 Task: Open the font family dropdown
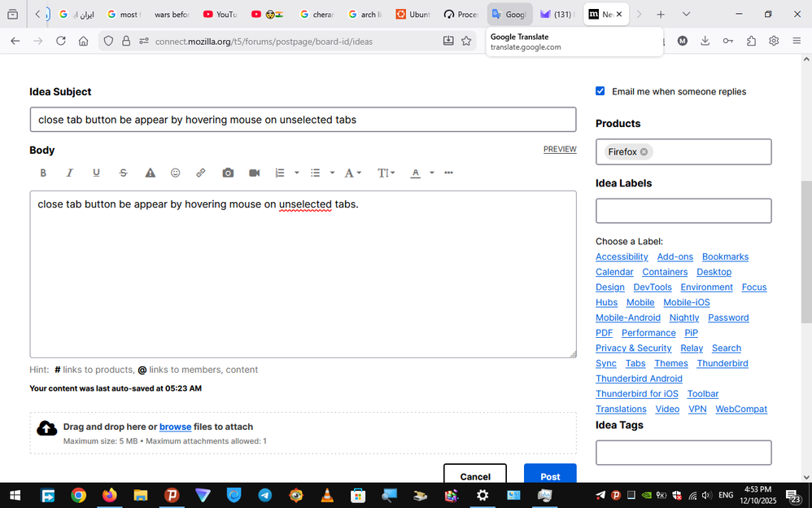pyautogui.click(x=351, y=173)
